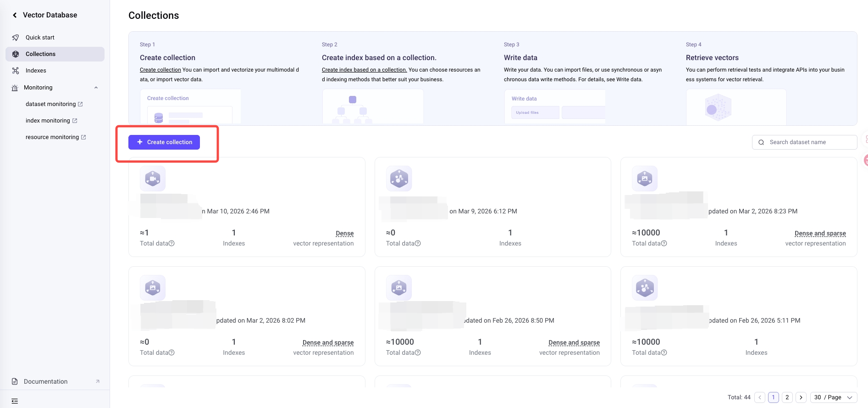Open index monitoring in sidebar
Image resolution: width=868 pixels, height=408 pixels.
point(48,121)
